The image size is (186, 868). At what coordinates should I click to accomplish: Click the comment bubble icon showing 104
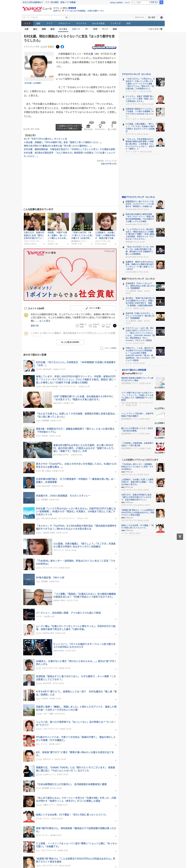click(x=42, y=47)
